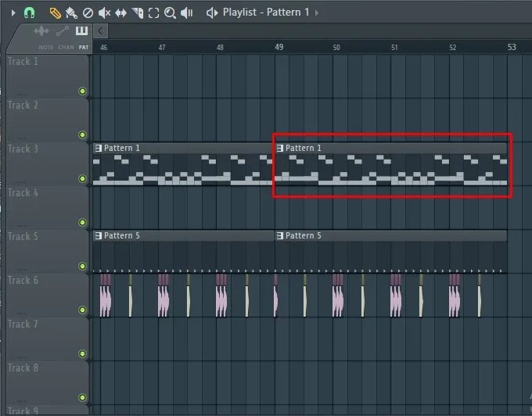Select the Track 8 header
The height and width of the screenshot is (416, 532).
point(48,383)
